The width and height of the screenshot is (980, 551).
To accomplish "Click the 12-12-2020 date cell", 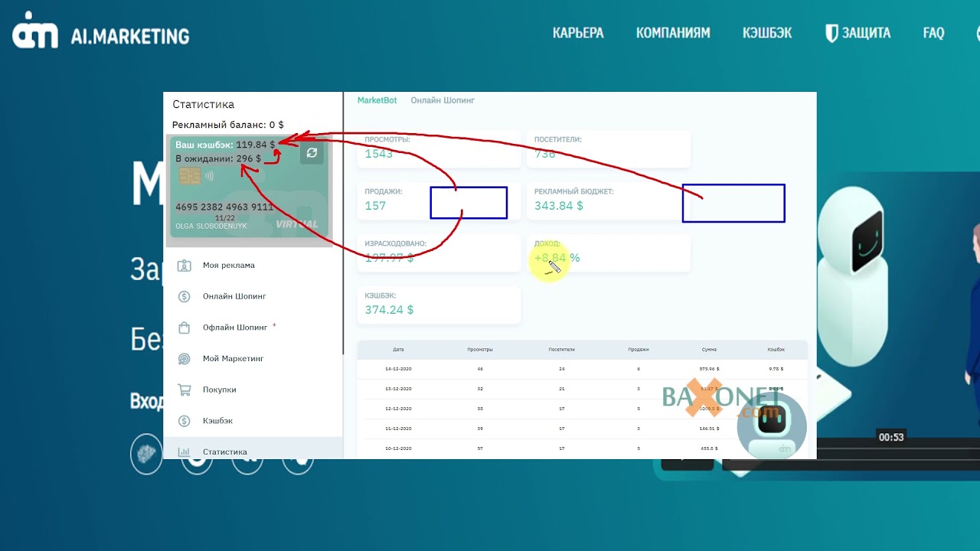I will pos(398,409).
